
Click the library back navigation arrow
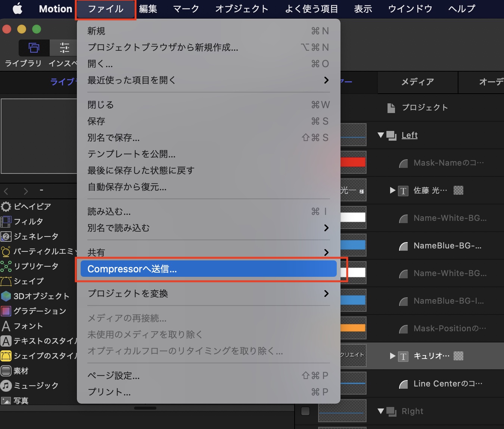pos(6,192)
